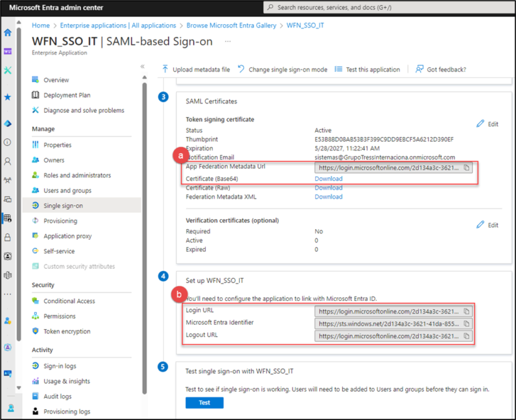The height and width of the screenshot is (420, 516).
Task: Collapse the resource menu with double chevron
Action: click(142, 67)
